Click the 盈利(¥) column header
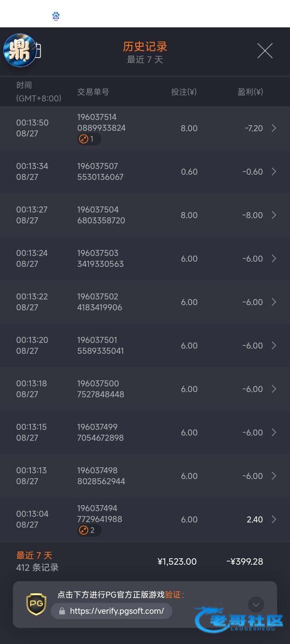The height and width of the screenshot is (644, 290). [x=250, y=92]
